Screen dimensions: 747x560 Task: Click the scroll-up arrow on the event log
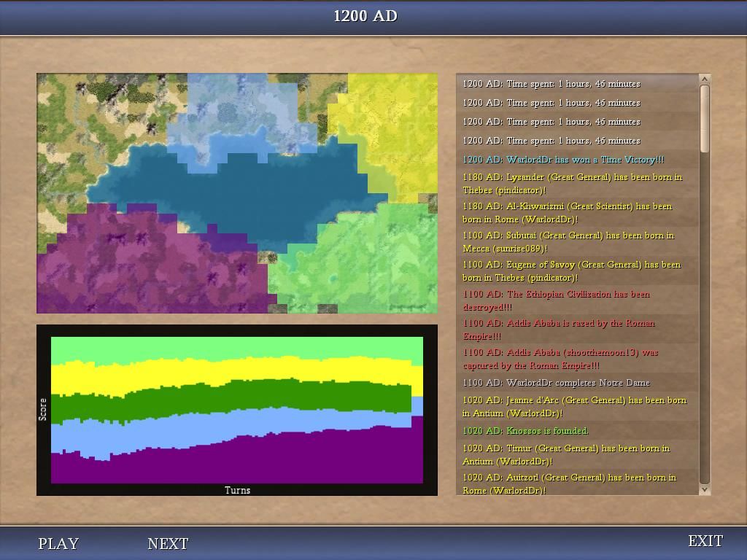pos(705,80)
